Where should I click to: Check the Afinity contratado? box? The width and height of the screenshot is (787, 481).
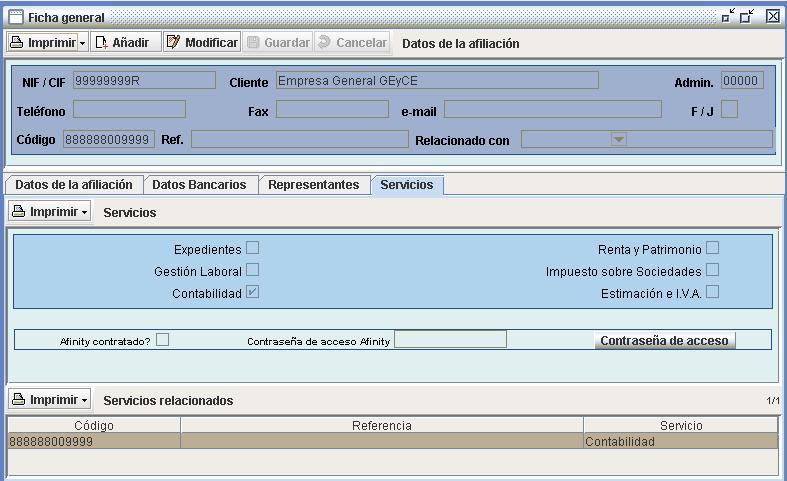click(162, 340)
